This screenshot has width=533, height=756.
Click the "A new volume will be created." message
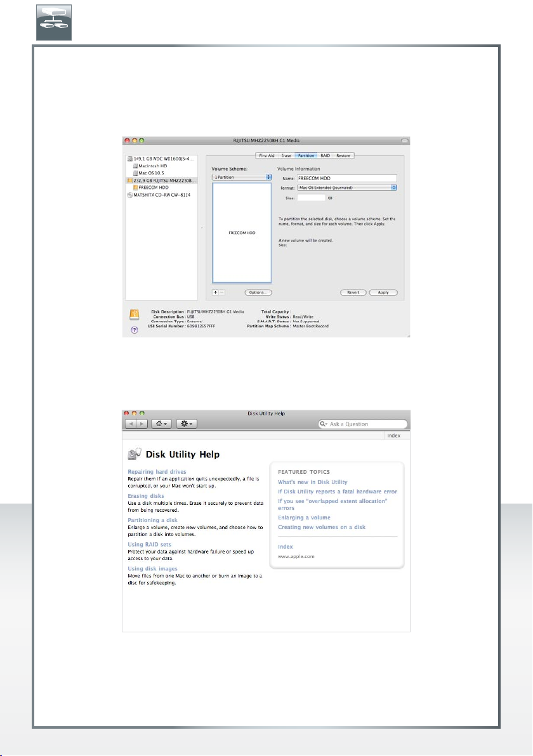(x=306, y=240)
